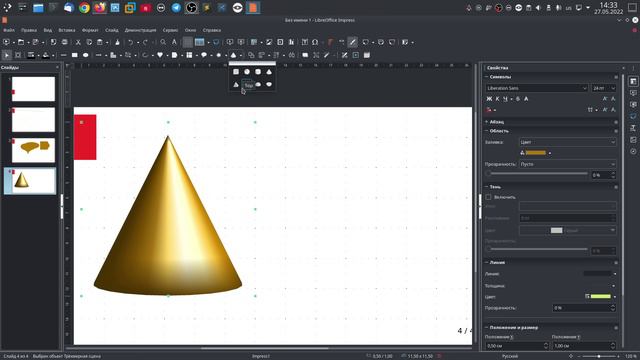Screen dimensions: 640x360
Task: Open the Properties deck in sidebar
Action: (633, 82)
